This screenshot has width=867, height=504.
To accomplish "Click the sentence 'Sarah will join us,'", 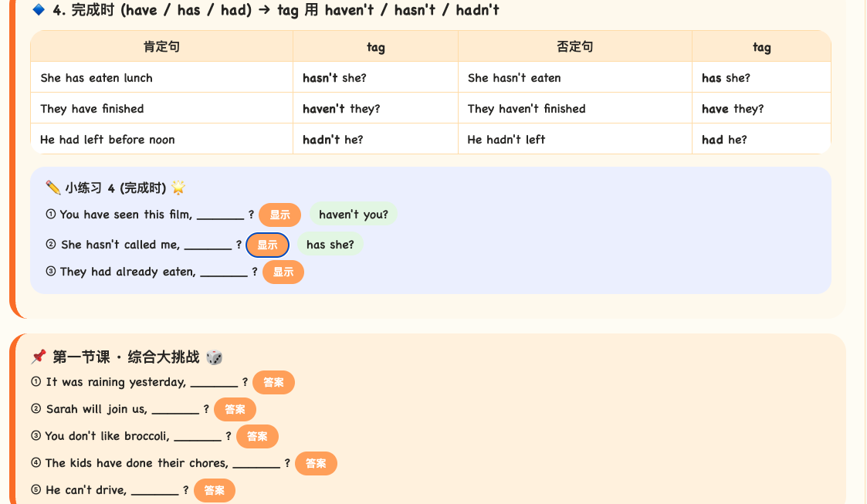I will click(x=97, y=409).
